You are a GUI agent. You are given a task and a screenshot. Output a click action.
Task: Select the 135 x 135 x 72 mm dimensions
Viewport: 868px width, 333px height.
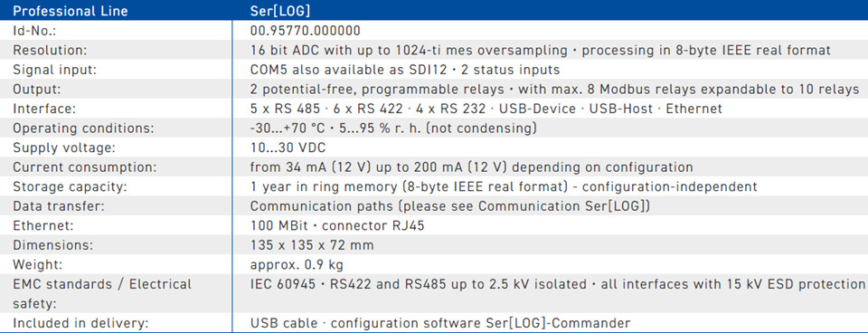312,245
